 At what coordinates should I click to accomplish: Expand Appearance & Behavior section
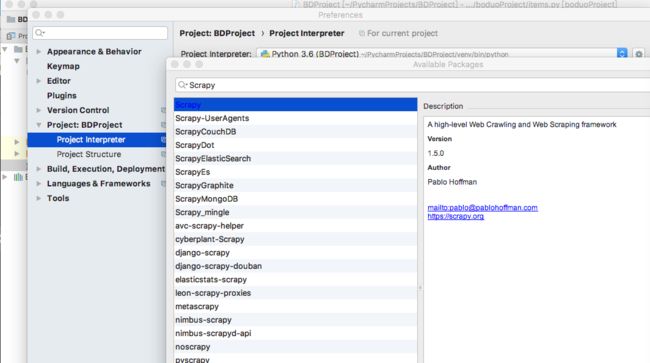pos(39,51)
